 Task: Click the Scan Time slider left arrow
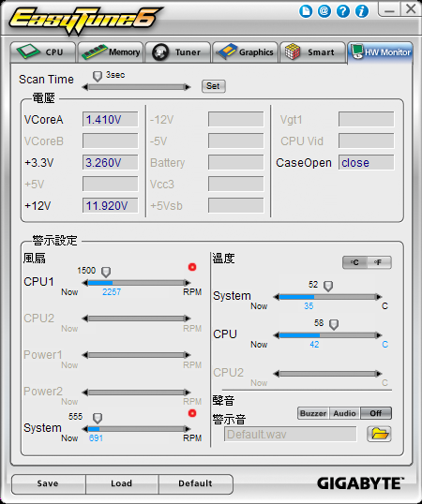[x=85, y=87]
